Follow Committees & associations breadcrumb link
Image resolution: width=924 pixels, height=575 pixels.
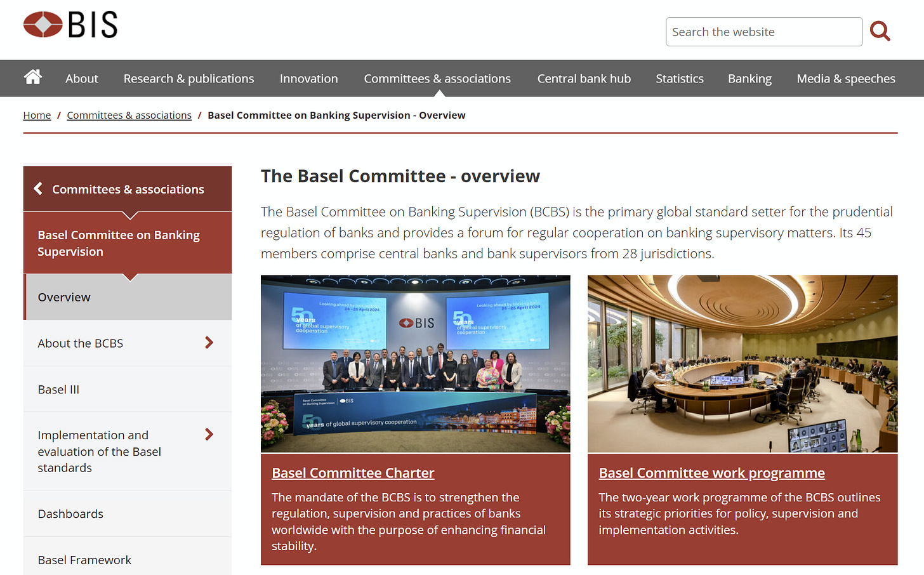coord(129,115)
